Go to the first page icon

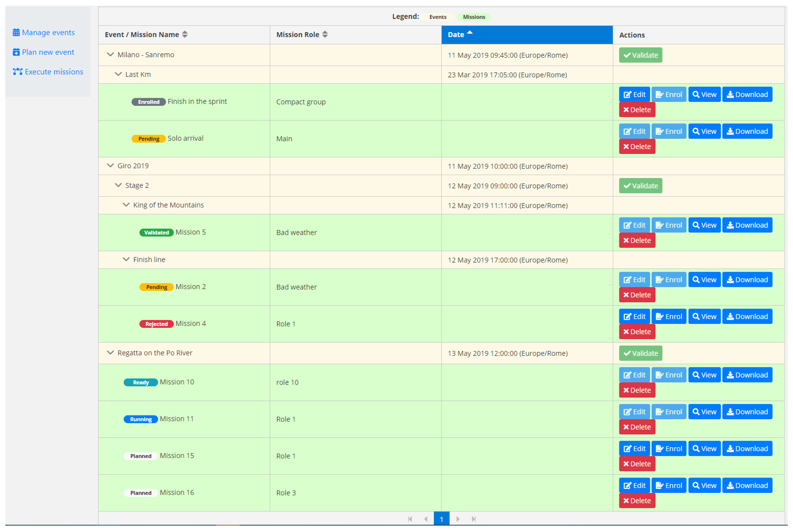click(x=410, y=519)
